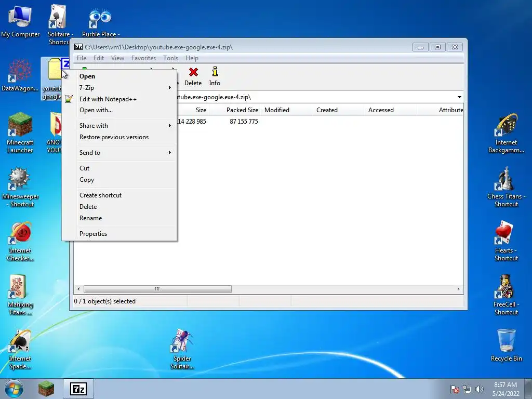Select the Internet Checkers desktop icon
The width and height of the screenshot is (532, 399).
pos(20,241)
